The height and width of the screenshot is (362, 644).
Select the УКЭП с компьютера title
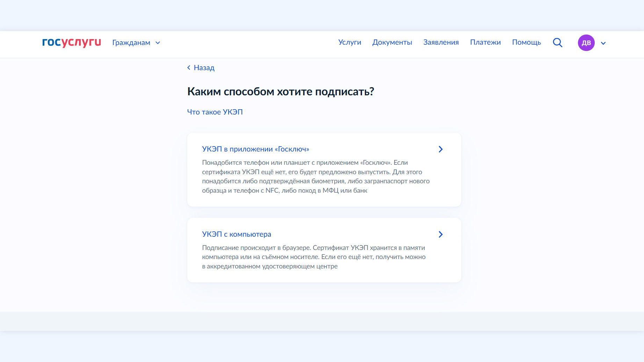236,234
